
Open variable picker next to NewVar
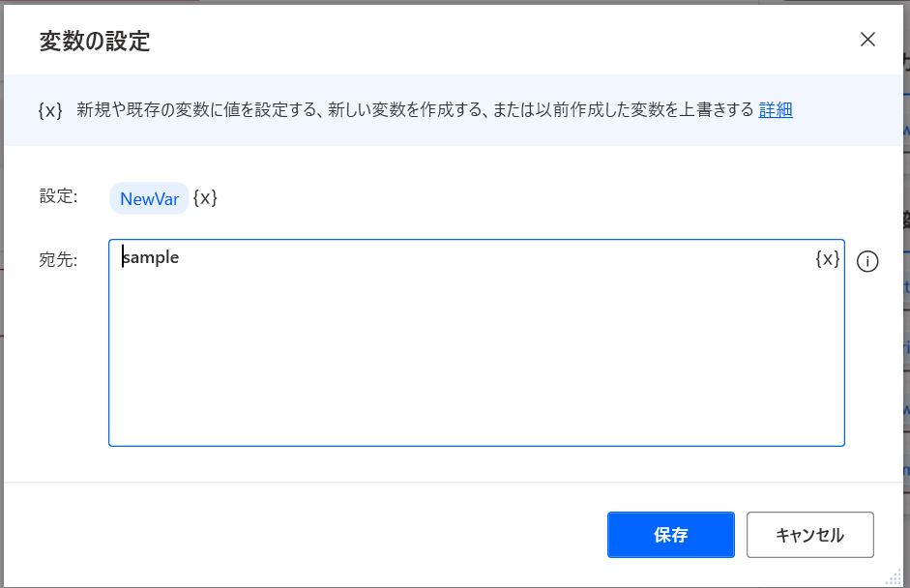point(205,198)
